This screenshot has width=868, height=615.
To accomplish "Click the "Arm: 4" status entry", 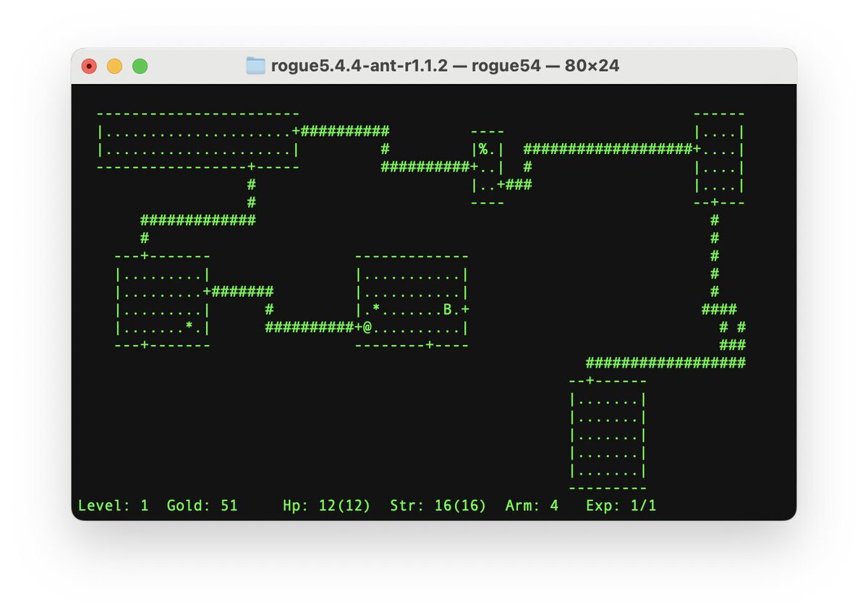I will [x=532, y=505].
